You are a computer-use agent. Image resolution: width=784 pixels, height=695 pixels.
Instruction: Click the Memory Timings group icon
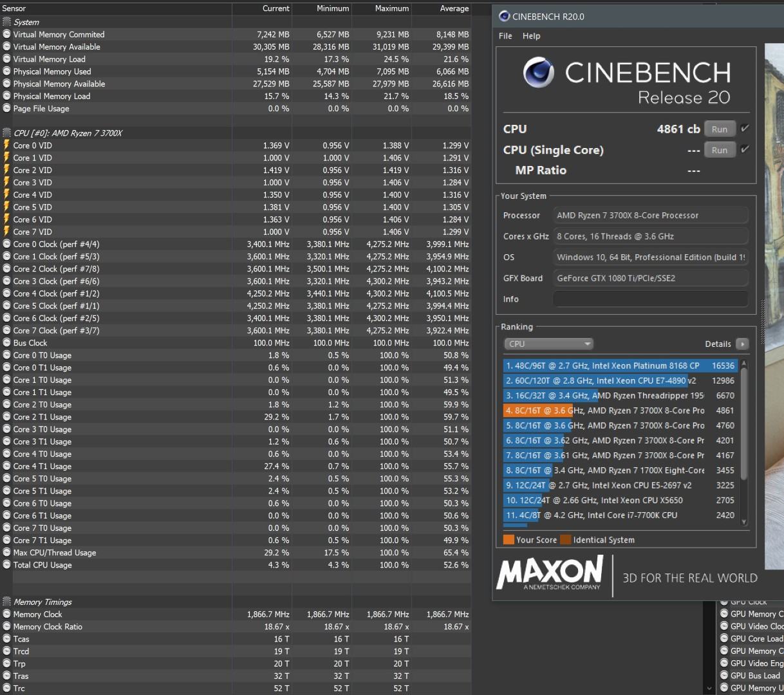click(6, 602)
